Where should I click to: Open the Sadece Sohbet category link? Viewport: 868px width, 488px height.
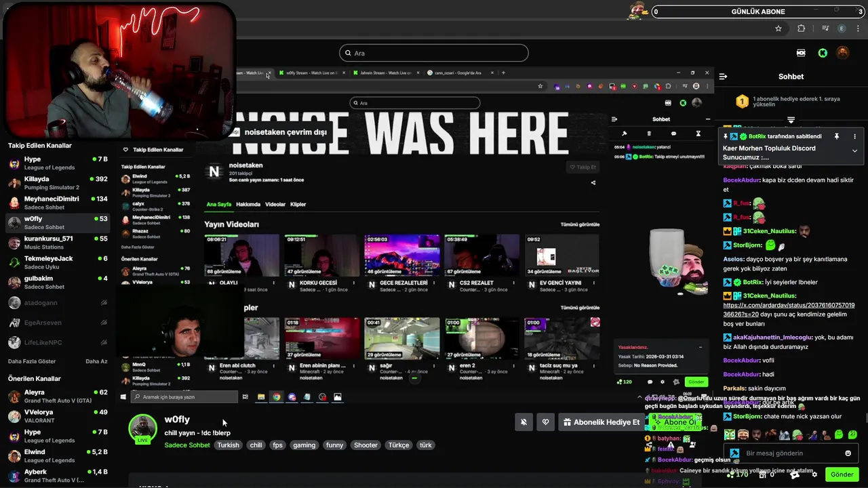click(187, 445)
